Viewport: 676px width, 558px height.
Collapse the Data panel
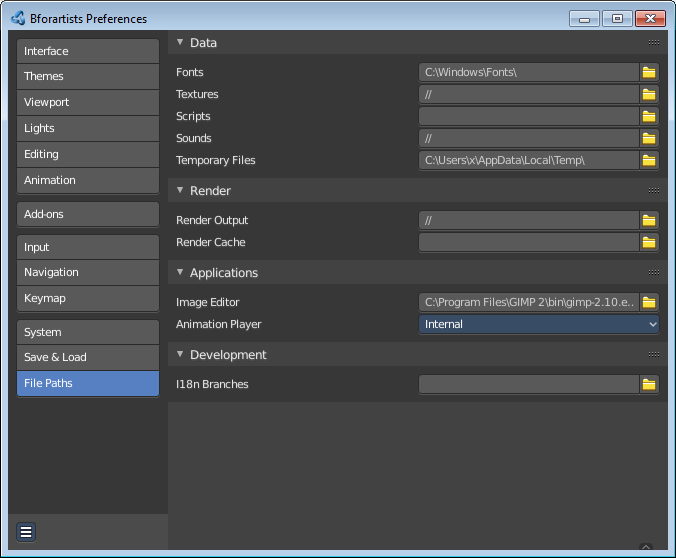tap(180, 42)
